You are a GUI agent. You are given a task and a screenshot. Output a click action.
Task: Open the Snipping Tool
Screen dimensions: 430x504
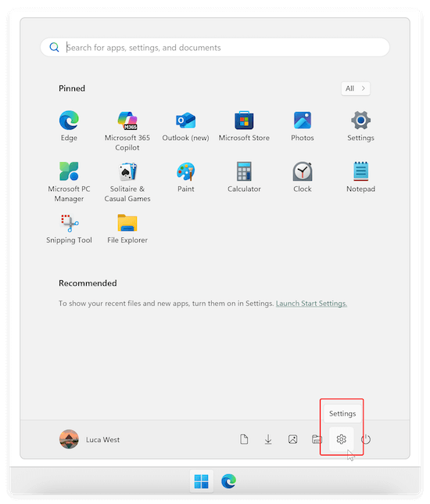click(69, 229)
